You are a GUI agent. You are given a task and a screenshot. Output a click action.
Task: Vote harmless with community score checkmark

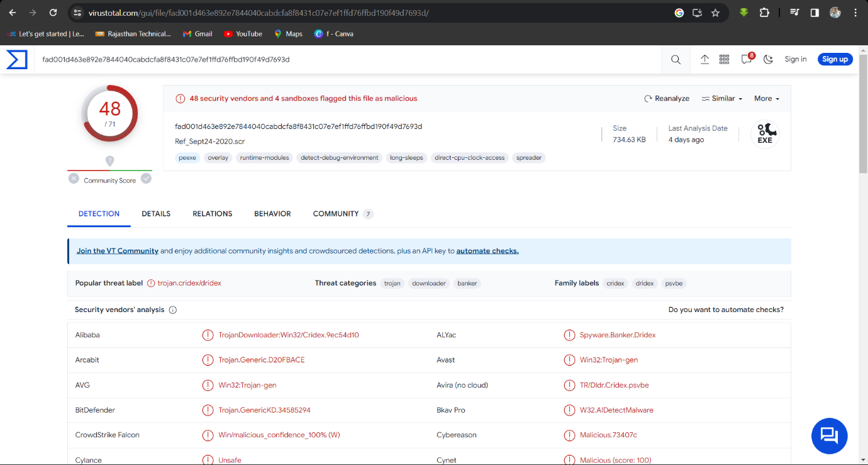[146, 179]
